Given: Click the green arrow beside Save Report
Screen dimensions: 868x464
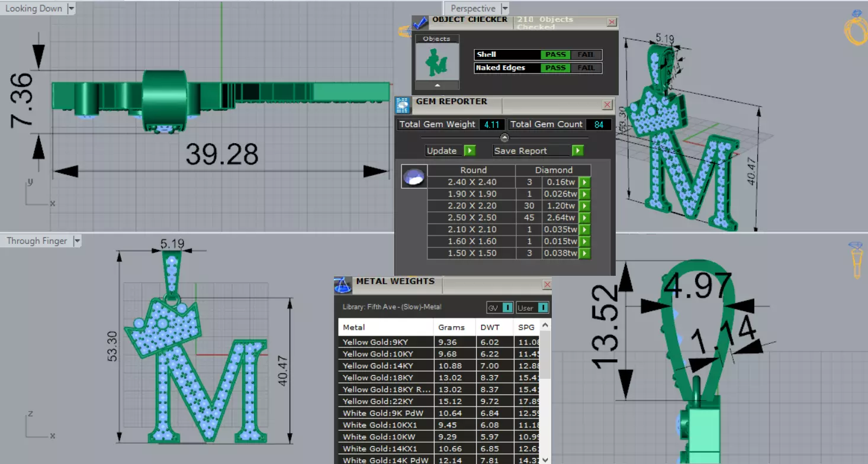Looking at the screenshot, I should click(x=578, y=150).
